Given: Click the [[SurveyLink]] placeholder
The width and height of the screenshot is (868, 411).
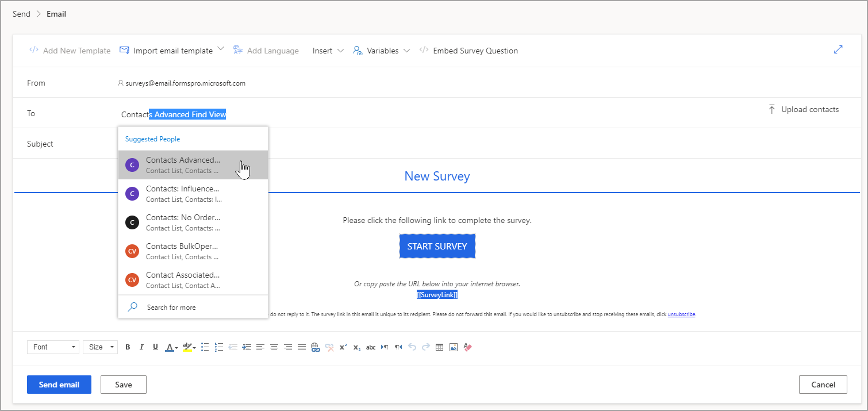Looking at the screenshot, I should point(437,295).
